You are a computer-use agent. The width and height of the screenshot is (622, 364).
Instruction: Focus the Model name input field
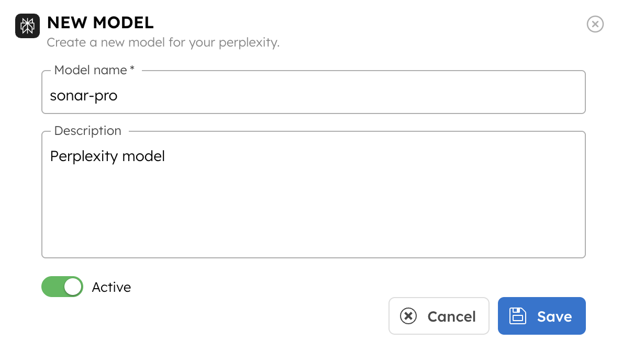[313, 96]
